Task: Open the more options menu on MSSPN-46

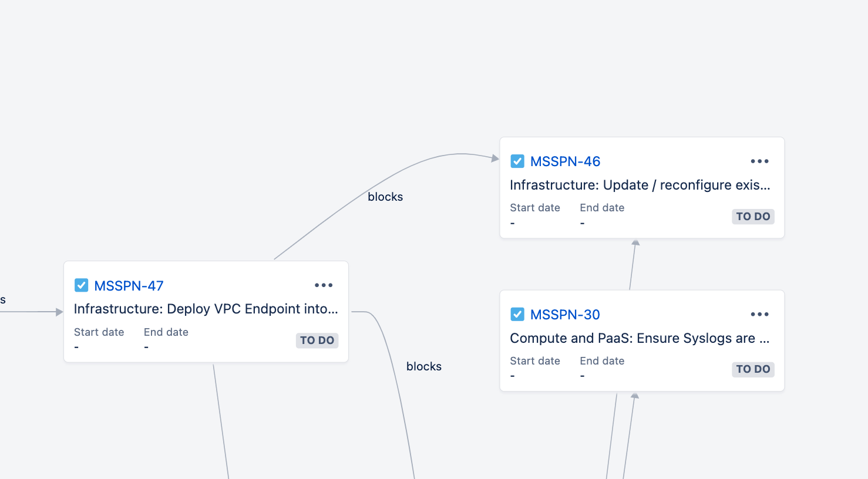Action: 759,161
